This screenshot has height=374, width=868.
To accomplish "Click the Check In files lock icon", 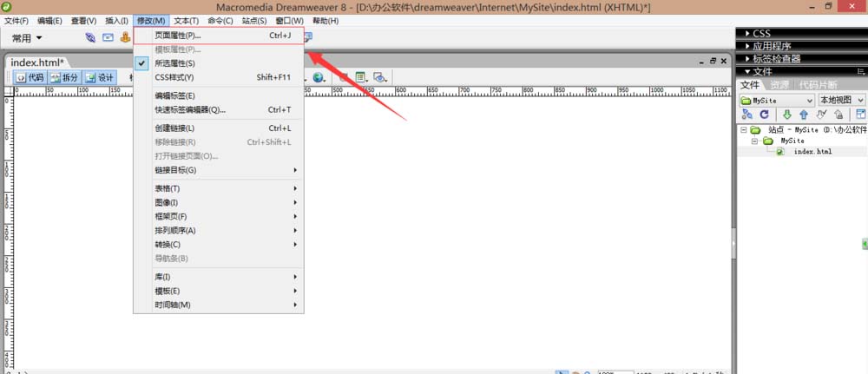I will [838, 115].
